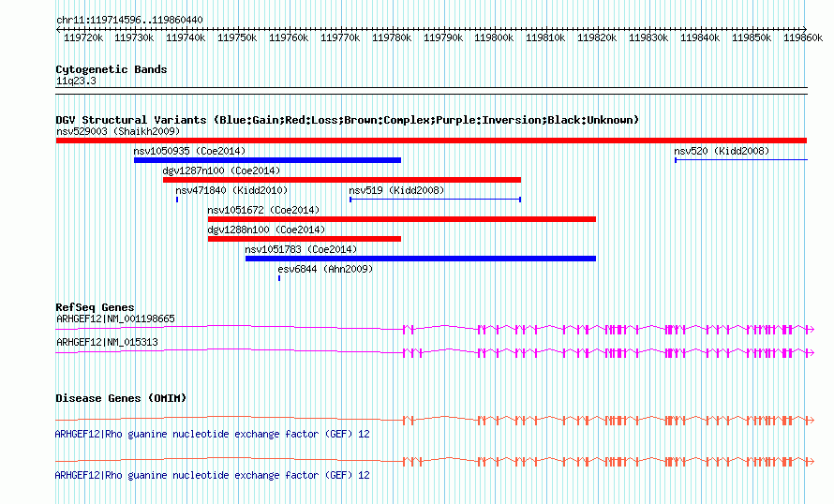Click the 119750k ruler position
The width and height of the screenshot is (834, 504).
click(237, 37)
